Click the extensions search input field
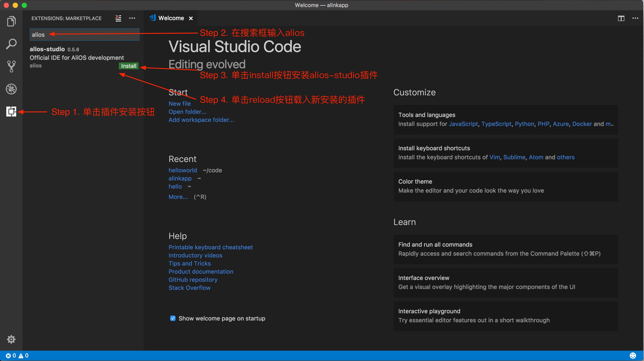This screenshot has width=644, height=361. (84, 35)
